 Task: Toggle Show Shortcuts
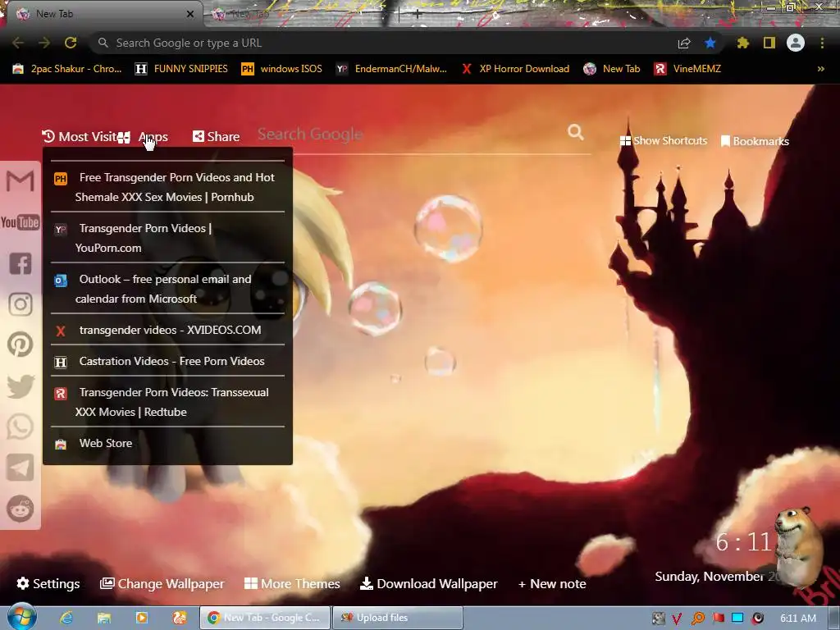664,141
